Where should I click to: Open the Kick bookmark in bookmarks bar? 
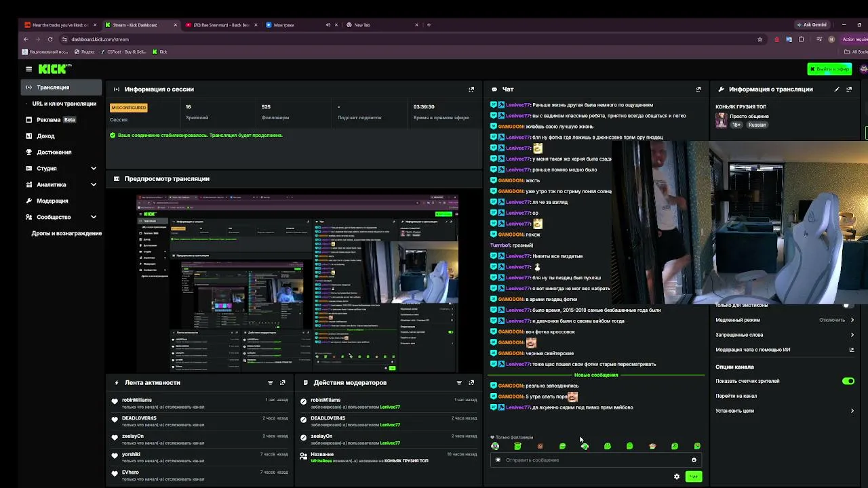pyautogui.click(x=160, y=52)
